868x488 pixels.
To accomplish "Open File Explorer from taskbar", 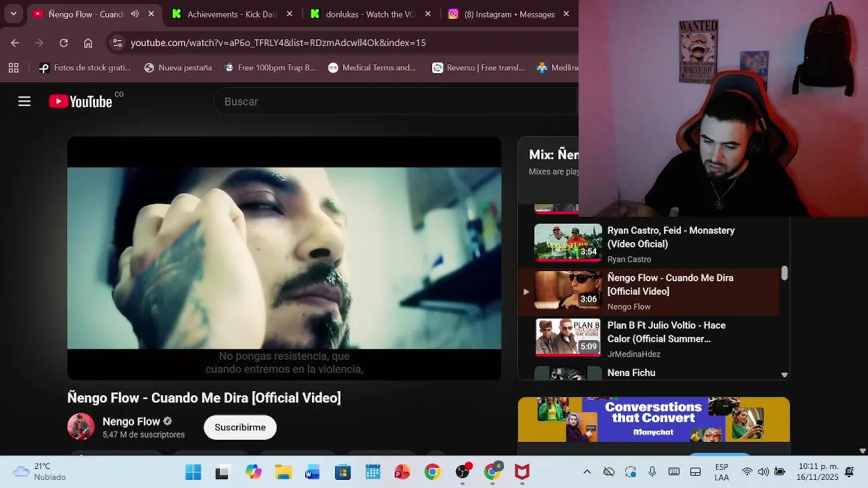I will pyautogui.click(x=283, y=472).
